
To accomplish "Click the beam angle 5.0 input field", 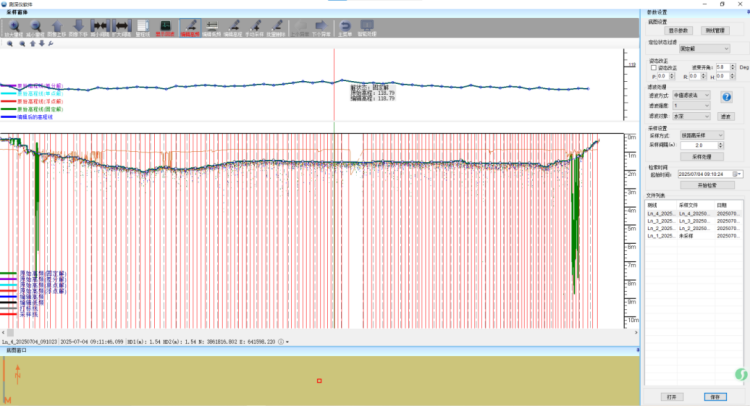I will coord(723,67).
